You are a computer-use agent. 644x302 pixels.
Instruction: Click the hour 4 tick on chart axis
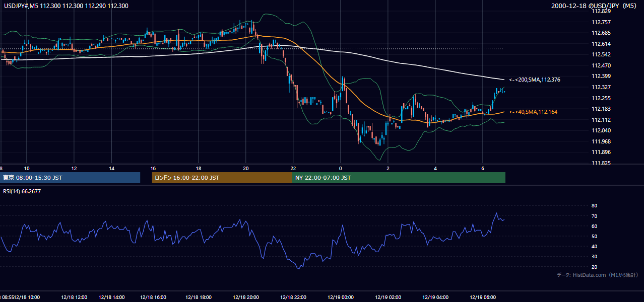pyautogui.click(x=435, y=168)
